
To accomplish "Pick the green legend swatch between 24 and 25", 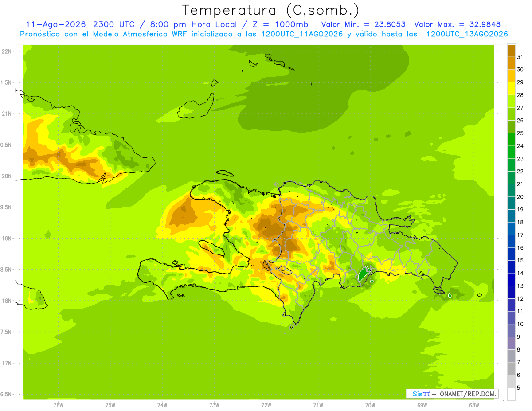I will (511, 140).
